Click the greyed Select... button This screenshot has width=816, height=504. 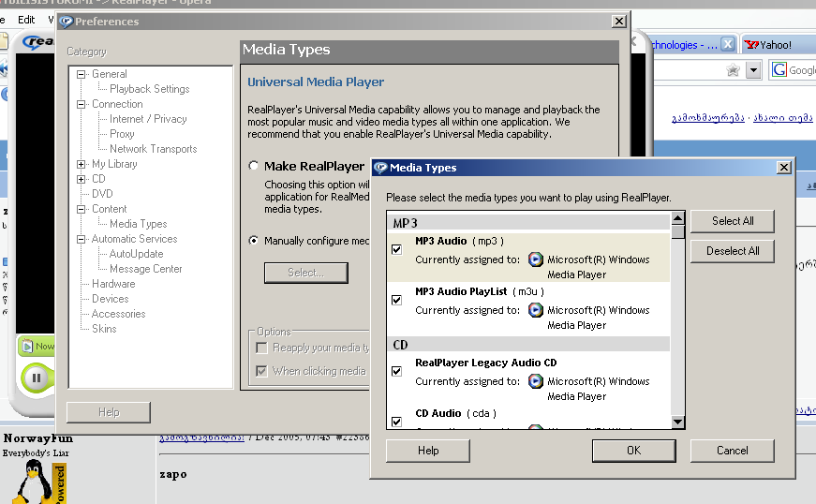[306, 273]
